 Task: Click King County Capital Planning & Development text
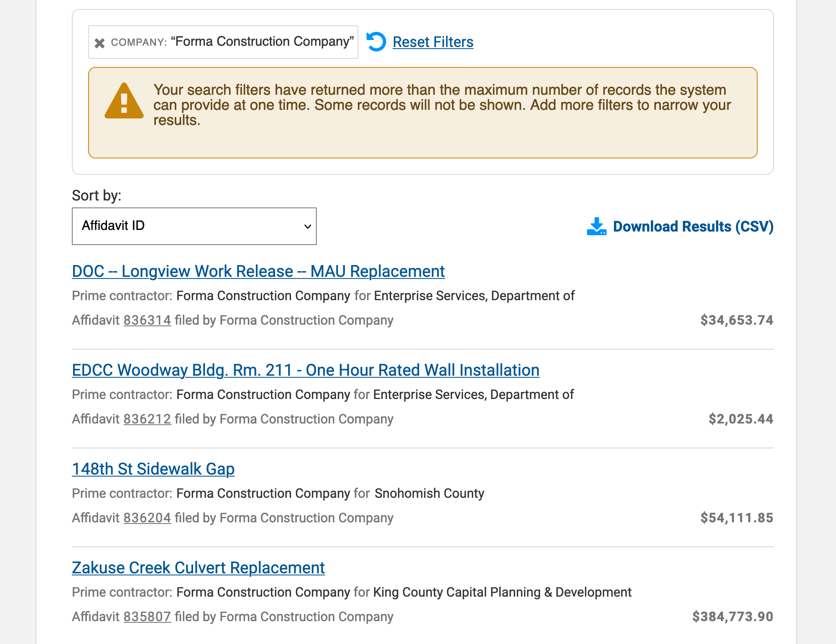pos(502,592)
